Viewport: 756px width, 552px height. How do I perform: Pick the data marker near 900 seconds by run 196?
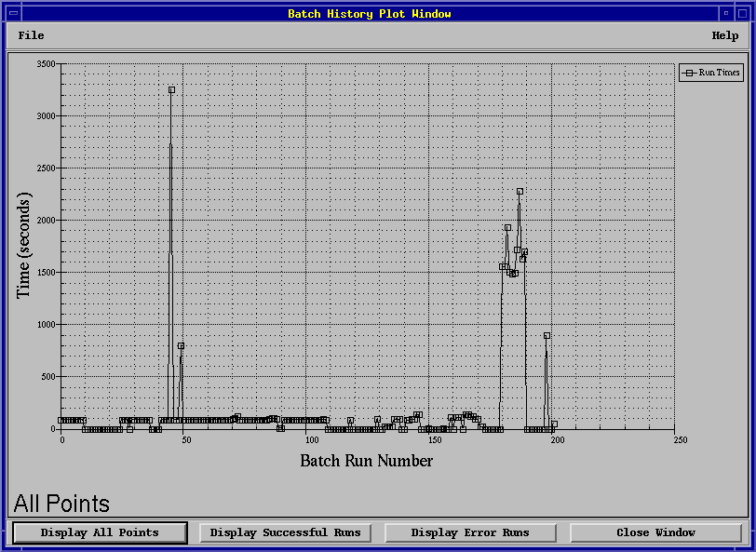[x=547, y=335]
